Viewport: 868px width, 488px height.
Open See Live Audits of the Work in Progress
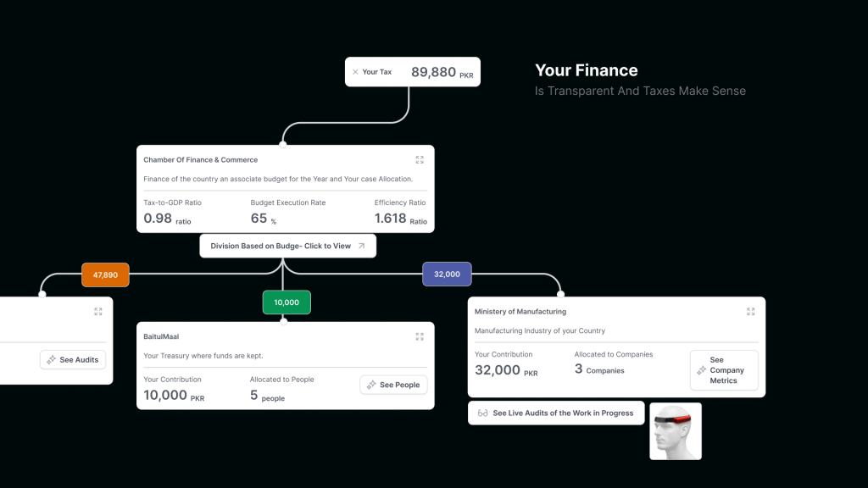coord(556,413)
